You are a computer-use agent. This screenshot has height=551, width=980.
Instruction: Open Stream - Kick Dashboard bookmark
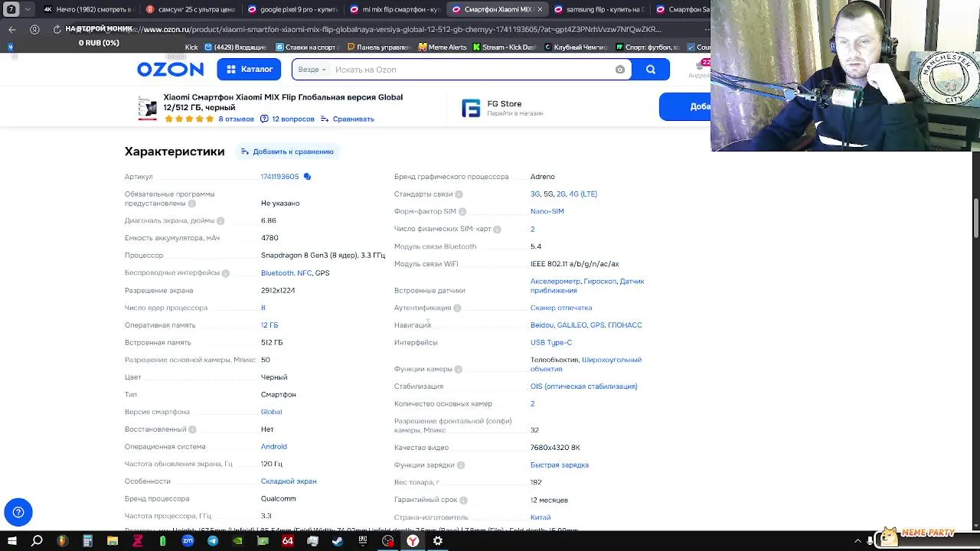tap(504, 47)
